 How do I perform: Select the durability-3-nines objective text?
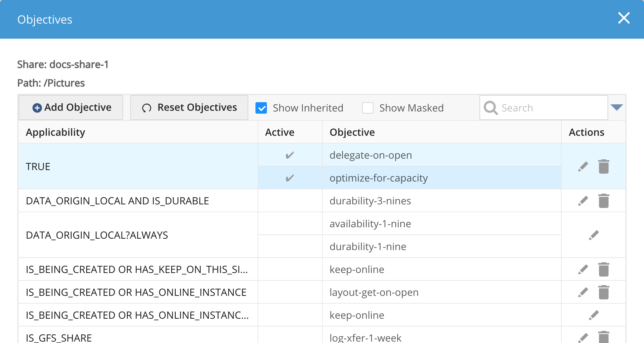coord(370,201)
